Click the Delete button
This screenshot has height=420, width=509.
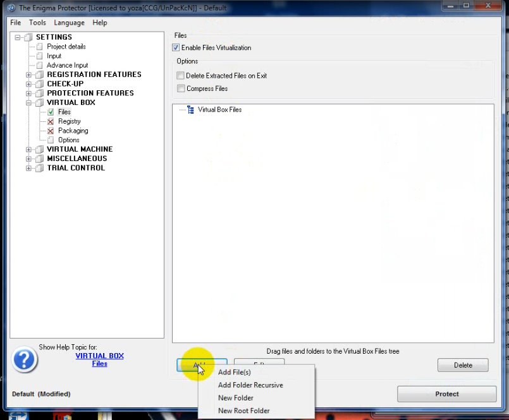coord(463,365)
